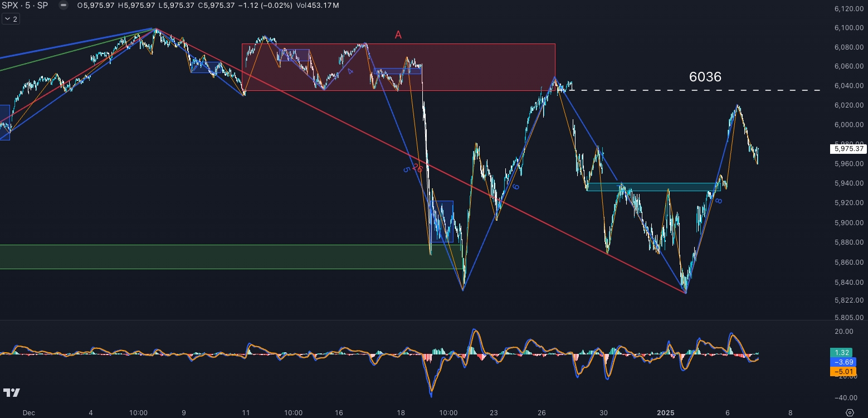The height and width of the screenshot is (418, 868).
Task: Click the -40.00 oscillator scale label
Action: tap(843, 398)
